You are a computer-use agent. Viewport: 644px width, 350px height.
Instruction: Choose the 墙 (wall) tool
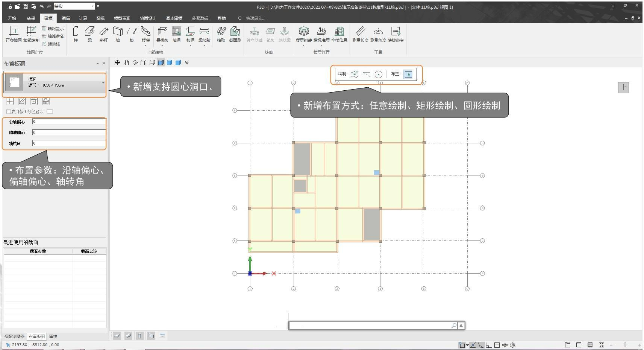click(x=118, y=34)
